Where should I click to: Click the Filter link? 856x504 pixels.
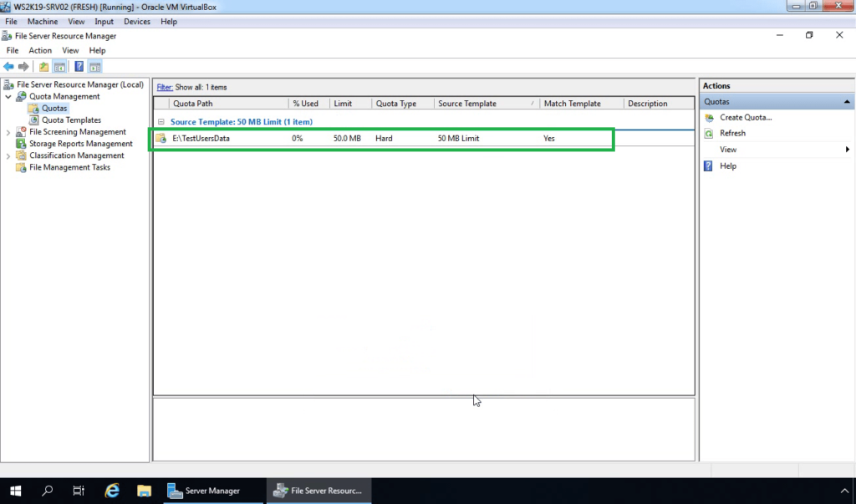click(x=165, y=88)
